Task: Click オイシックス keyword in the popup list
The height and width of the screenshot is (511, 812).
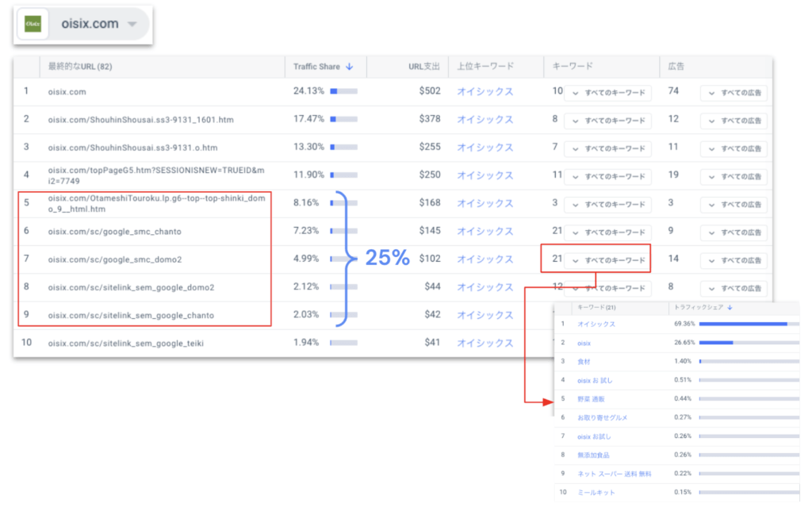Action: coord(596,325)
